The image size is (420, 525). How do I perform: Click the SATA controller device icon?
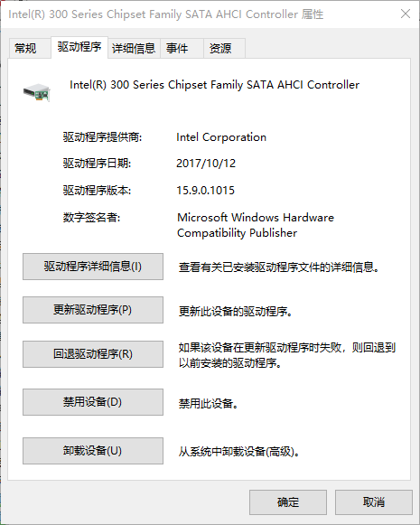(x=37, y=92)
